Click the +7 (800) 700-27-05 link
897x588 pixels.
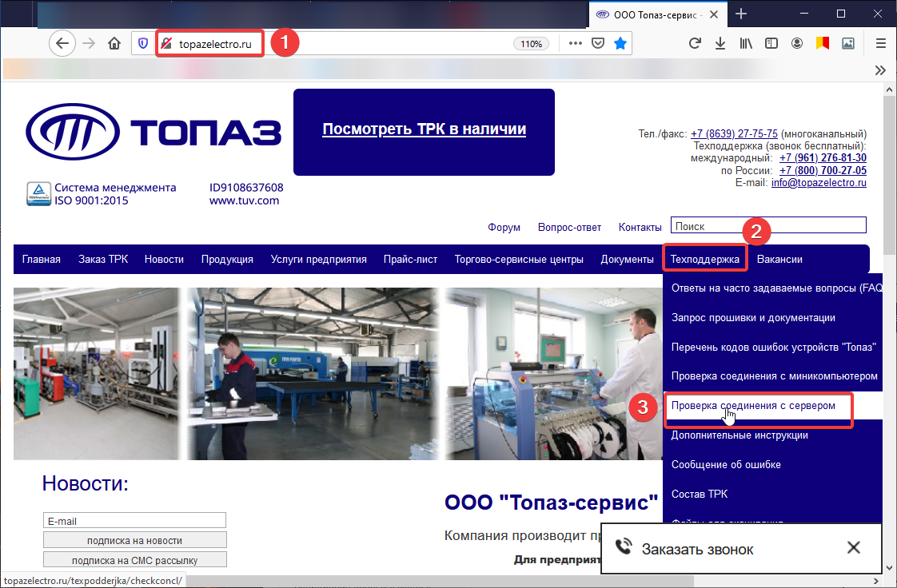point(823,170)
